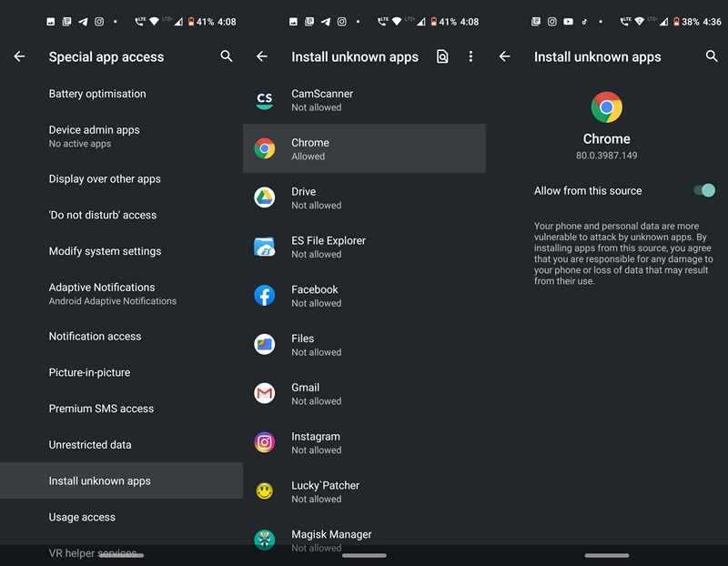
Task: Toggle Allow from this source switch
Action: click(703, 190)
